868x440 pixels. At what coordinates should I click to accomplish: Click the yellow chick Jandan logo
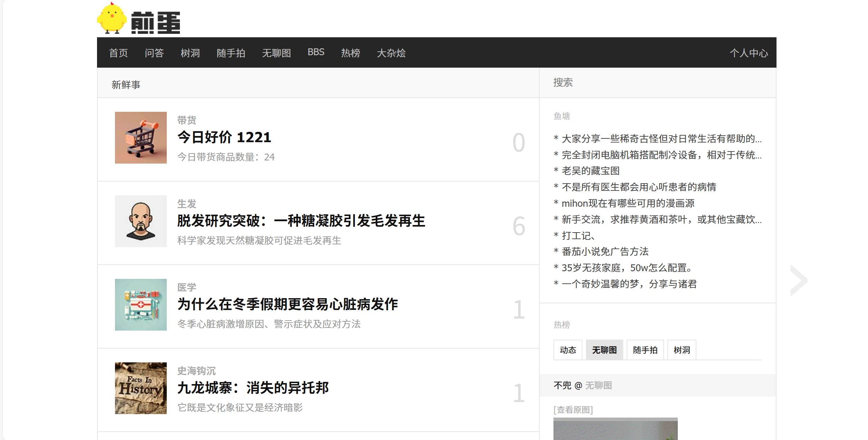[x=139, y=18]
